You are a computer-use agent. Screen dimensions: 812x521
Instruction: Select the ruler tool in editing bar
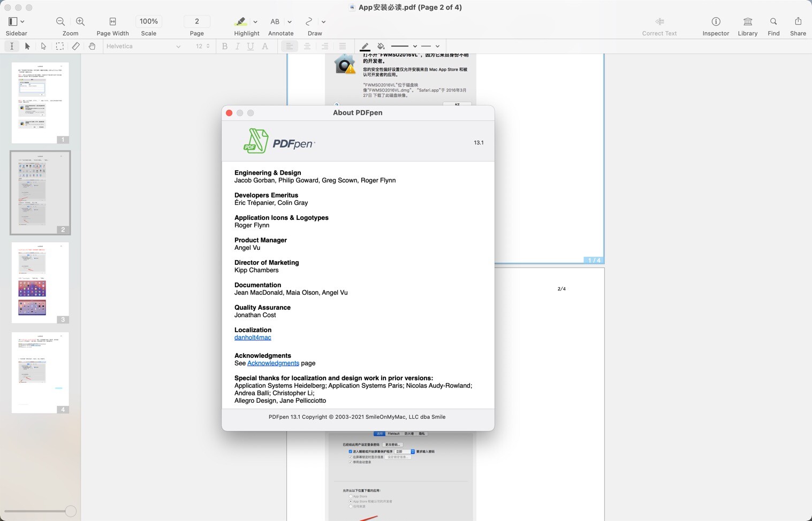pos(75,46)
